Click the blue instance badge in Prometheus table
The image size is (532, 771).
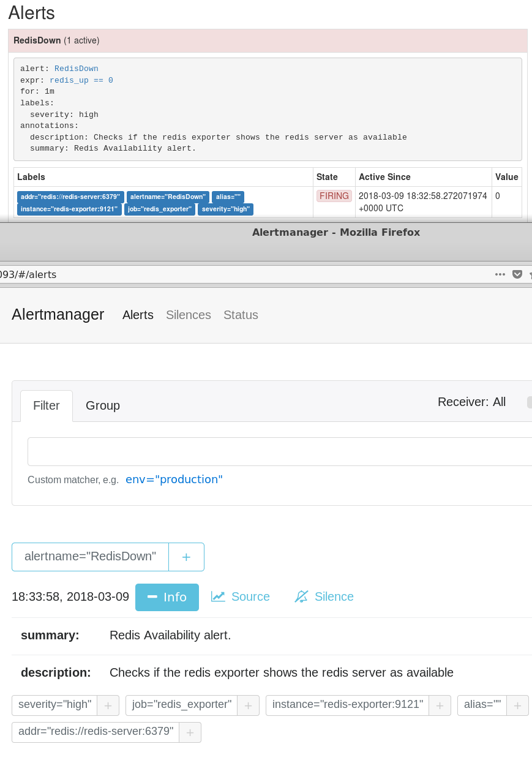[x=69, y=209]
